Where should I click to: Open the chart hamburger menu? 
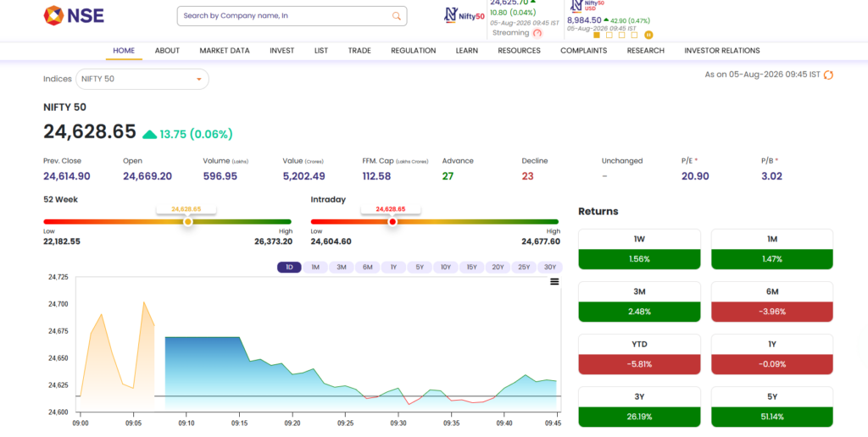(x=554, y=281)
